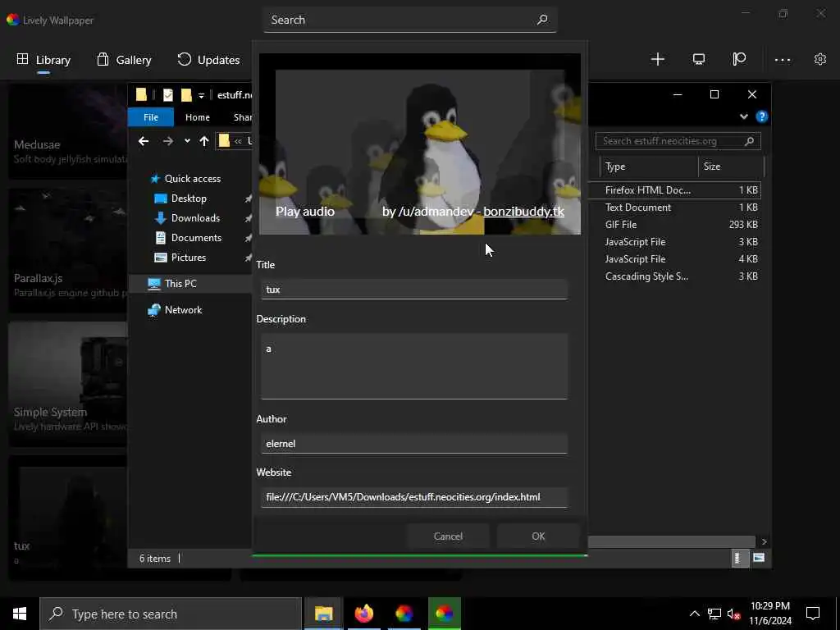Click the bonzibuddy.tk link in preview

pyautogui.click(x=523, y=212)
